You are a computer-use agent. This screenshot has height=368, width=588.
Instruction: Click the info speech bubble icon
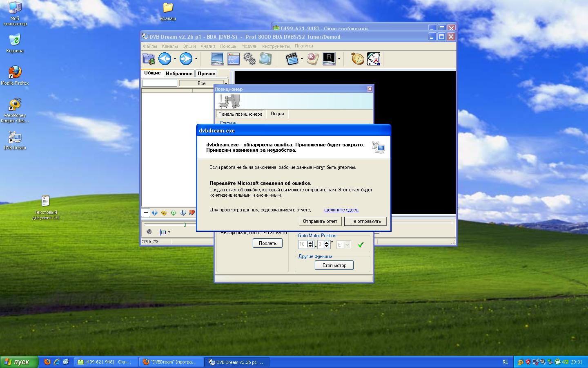(183, 213)
